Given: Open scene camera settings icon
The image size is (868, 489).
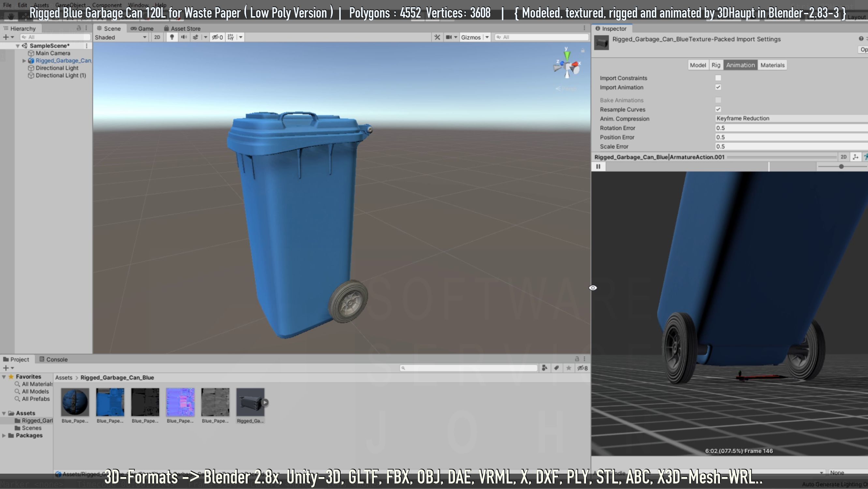Looking at the screenshot, I should pos(449,37).
